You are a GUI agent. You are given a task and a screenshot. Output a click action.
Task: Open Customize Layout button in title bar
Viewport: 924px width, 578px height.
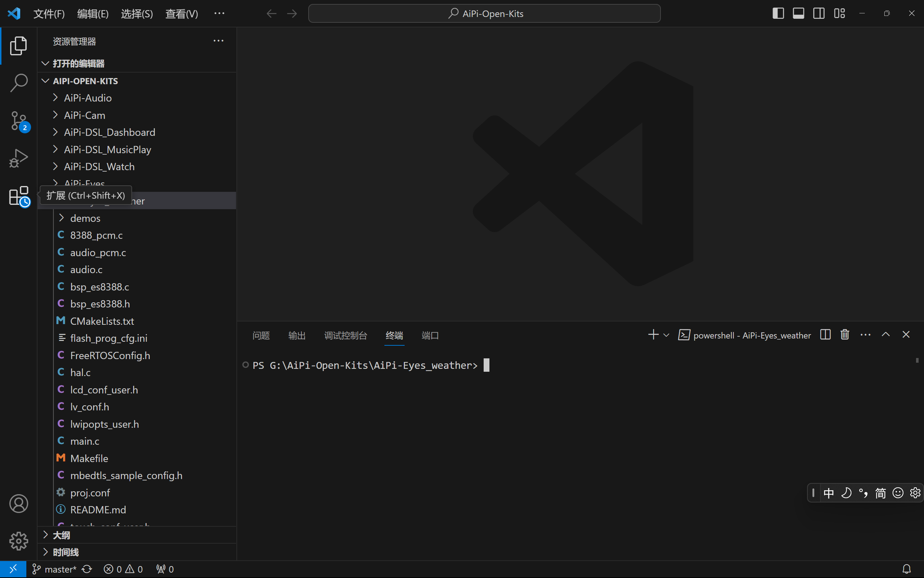point(839,13)
